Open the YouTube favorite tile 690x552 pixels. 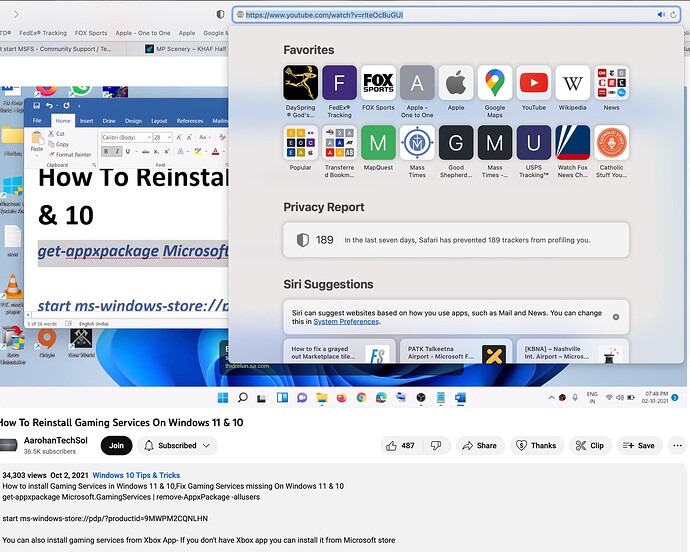534,83
